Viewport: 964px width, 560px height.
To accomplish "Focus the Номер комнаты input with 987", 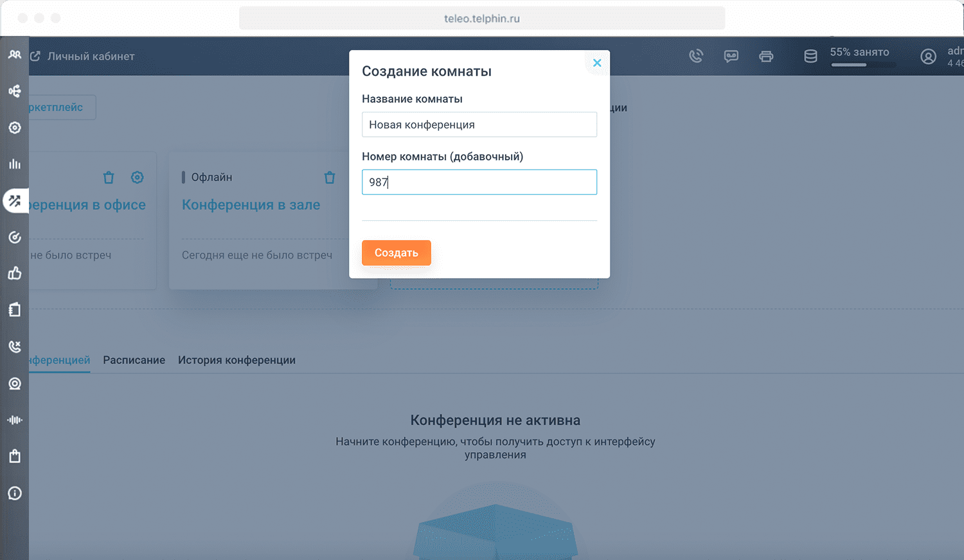I will click(x=479, y=182).
